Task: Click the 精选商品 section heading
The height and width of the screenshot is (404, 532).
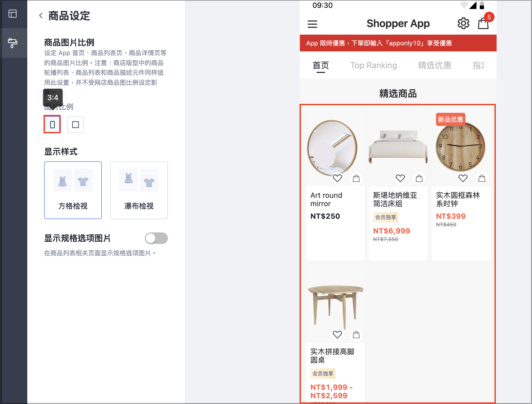Action: click(x=398, y=94)
